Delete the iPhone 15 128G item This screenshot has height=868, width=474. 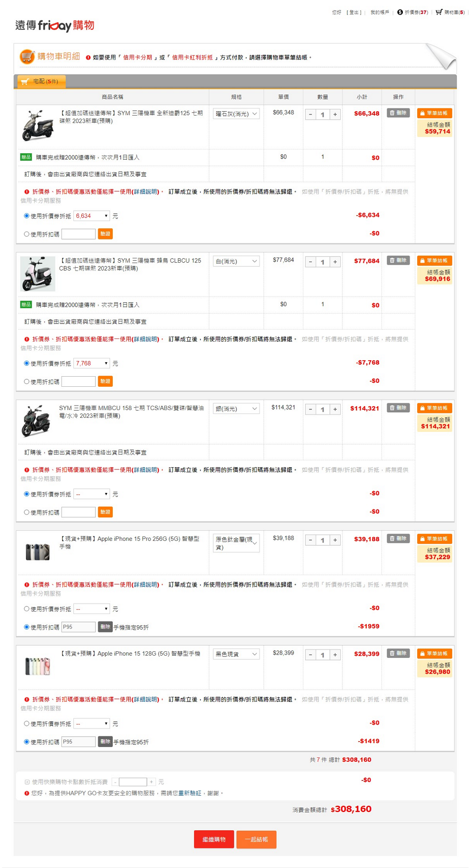click(x=398, y=654)
